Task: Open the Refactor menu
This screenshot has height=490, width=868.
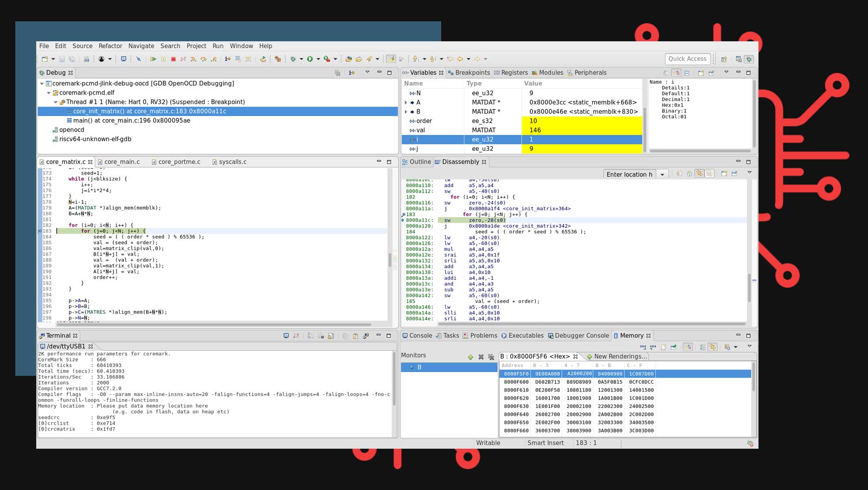Action: (x=110, y=46)
